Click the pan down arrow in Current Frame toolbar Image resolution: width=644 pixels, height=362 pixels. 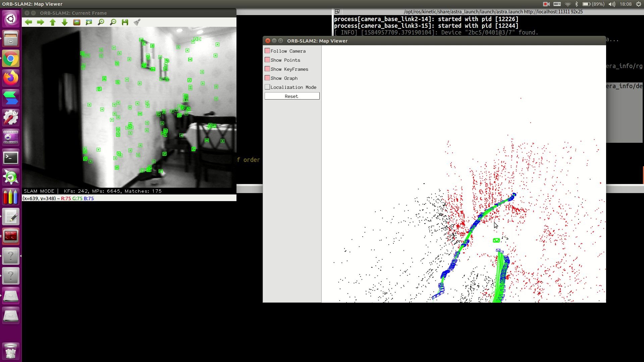click(x=65, y=22)
